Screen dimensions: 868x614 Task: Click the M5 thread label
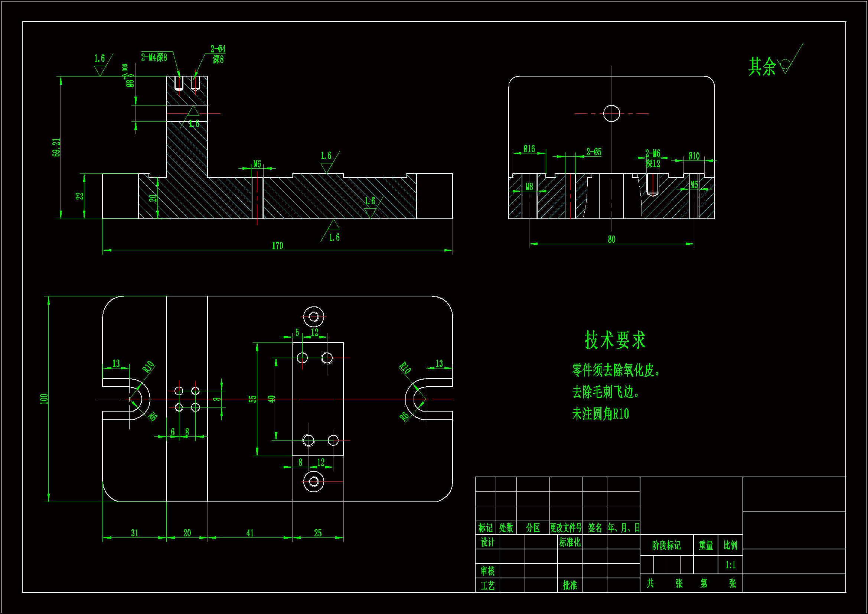[694, 185]
